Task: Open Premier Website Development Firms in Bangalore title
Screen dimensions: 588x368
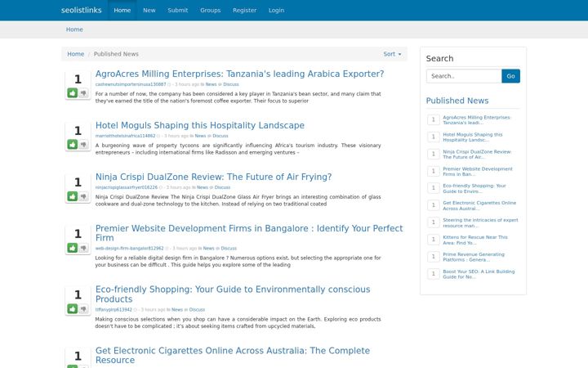Action: point(249,233)
